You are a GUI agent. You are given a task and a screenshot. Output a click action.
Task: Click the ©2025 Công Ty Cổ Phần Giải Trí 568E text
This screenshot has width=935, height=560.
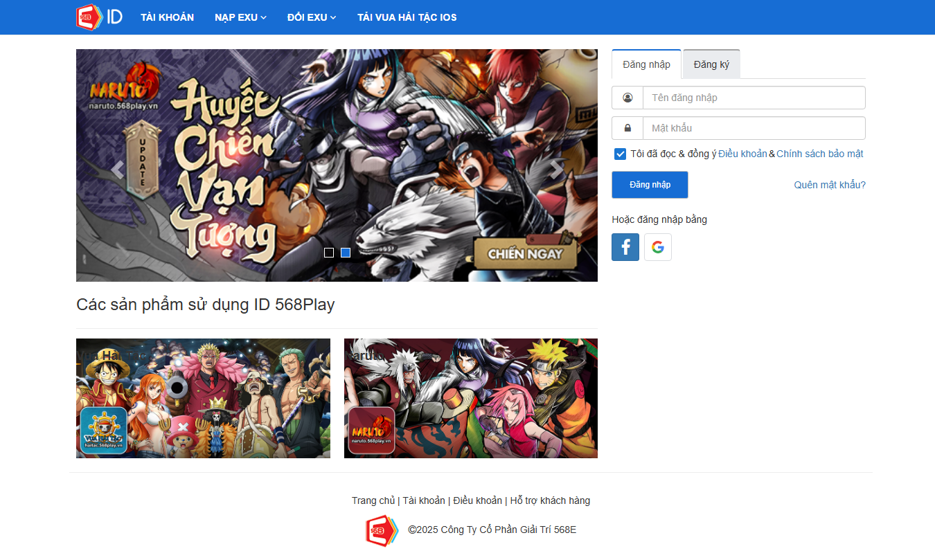[x=492, y=530]
